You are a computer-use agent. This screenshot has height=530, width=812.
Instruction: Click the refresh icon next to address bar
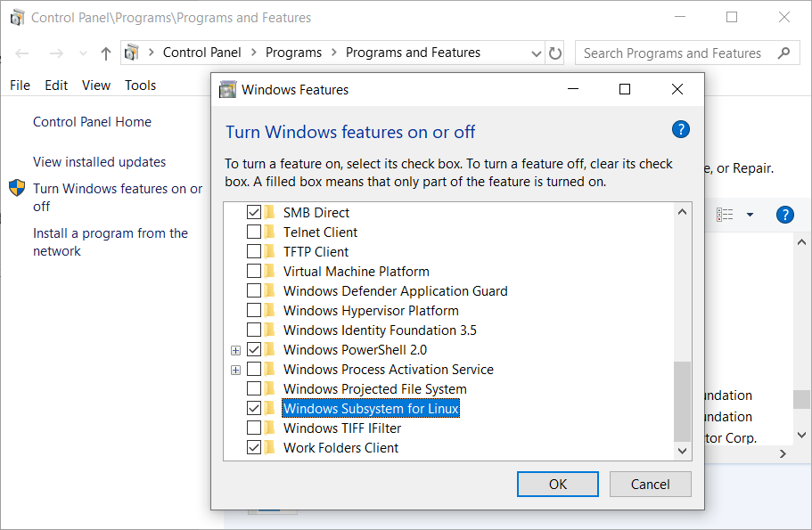tap(555, 53)
